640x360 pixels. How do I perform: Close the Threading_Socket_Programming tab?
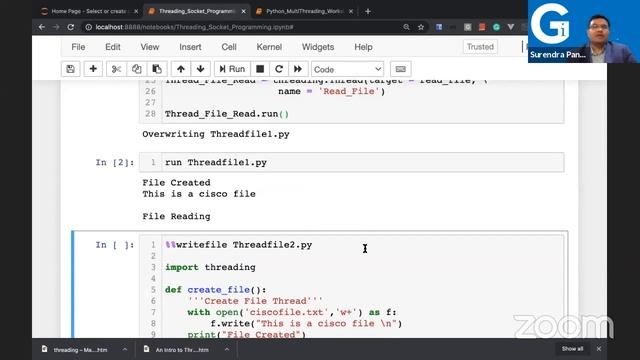tap(244, 11)
